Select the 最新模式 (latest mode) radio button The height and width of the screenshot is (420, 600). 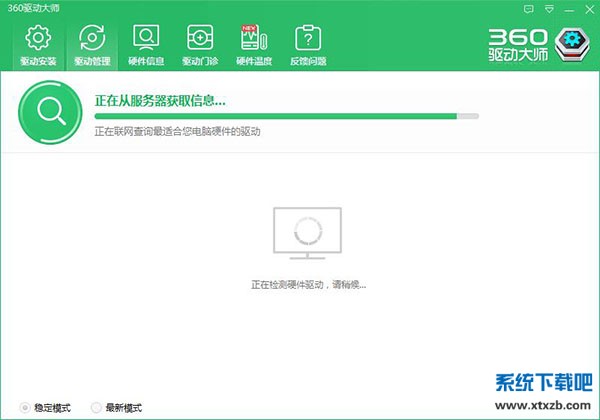tap(97, 408)
